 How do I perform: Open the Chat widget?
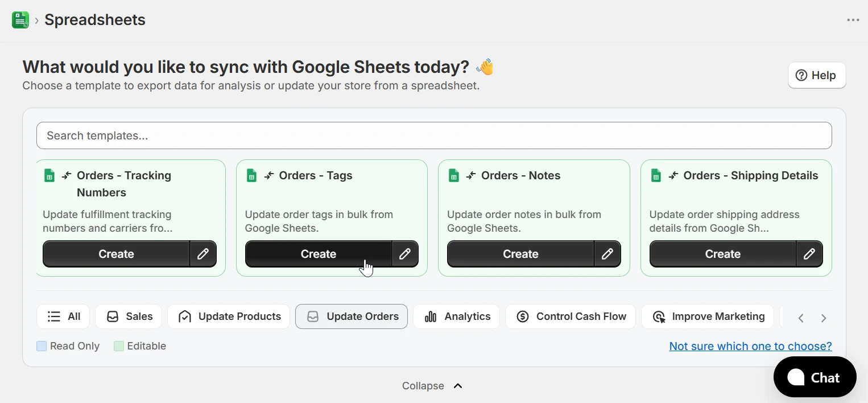point(815,377)
